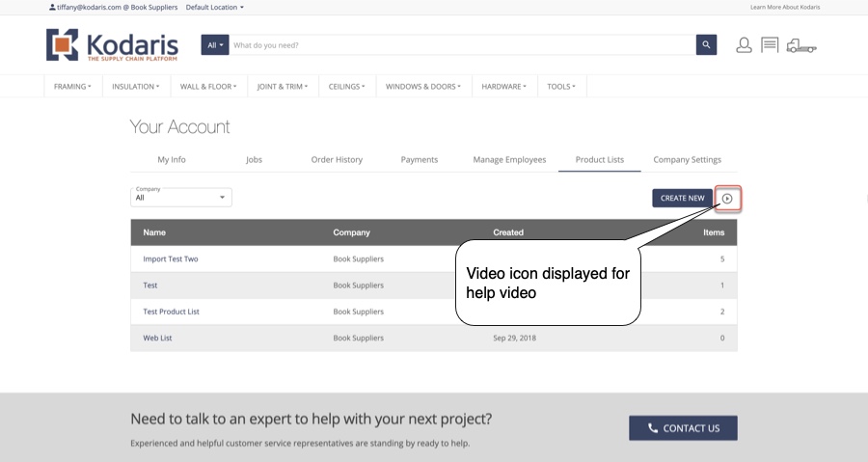Viewport: 868px width, 462px height.
Task: Click the user icon beside tiffany@kodaris.com
Action: pyautogui.click(x=52, y=7)
